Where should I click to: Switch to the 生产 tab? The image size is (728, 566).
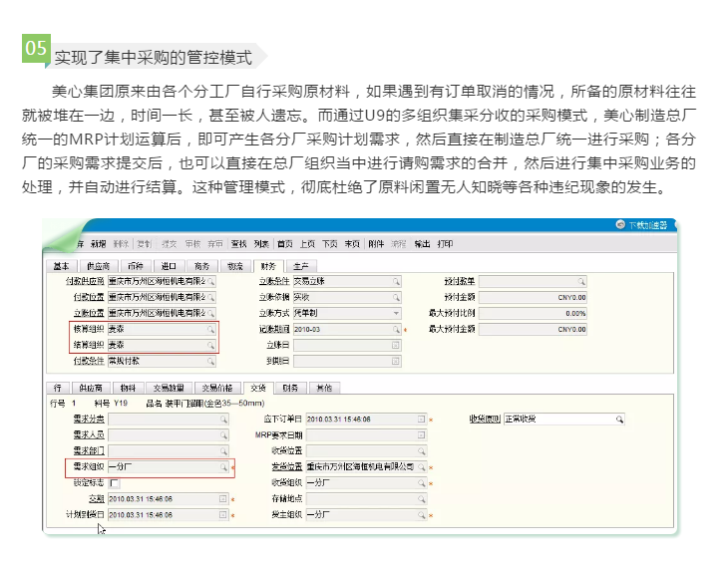(x=301, y=266)
